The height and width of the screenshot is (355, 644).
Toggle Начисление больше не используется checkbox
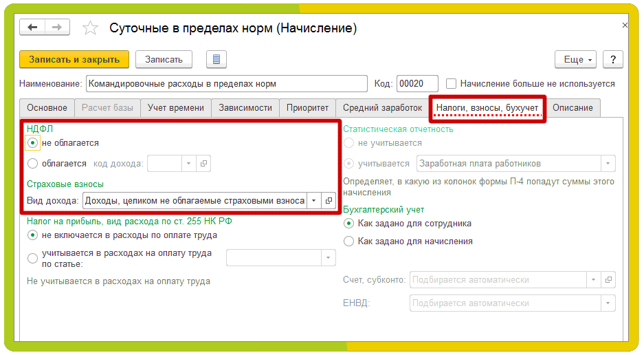point(451,83)
